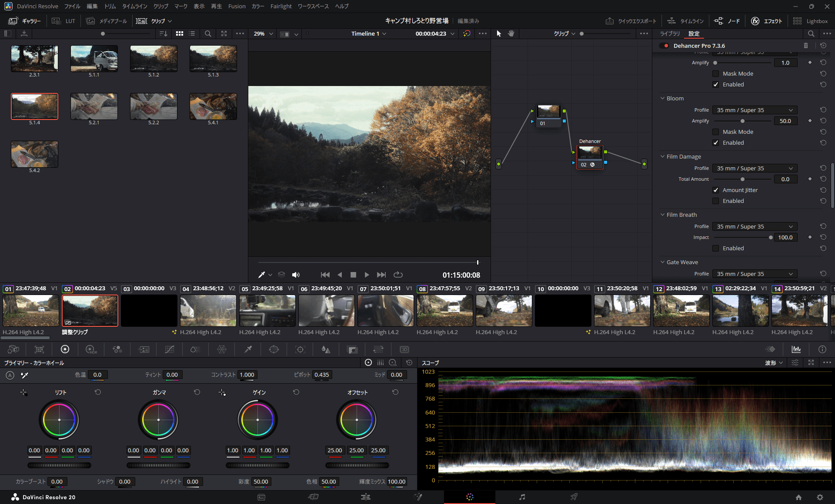Select the Qualifier eyedropper palette icon
Screen dimensions: 835x504
(248, 349)
